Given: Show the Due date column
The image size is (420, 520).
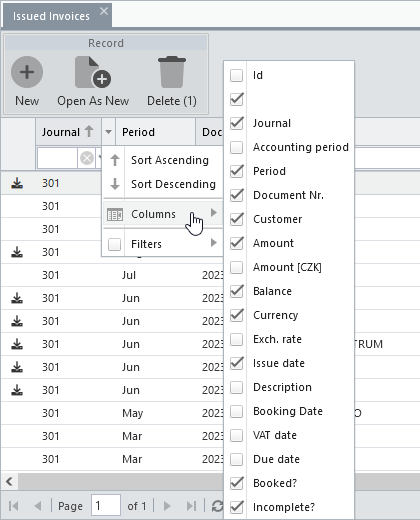Looking at the screenshot, I should pos(236,459).
